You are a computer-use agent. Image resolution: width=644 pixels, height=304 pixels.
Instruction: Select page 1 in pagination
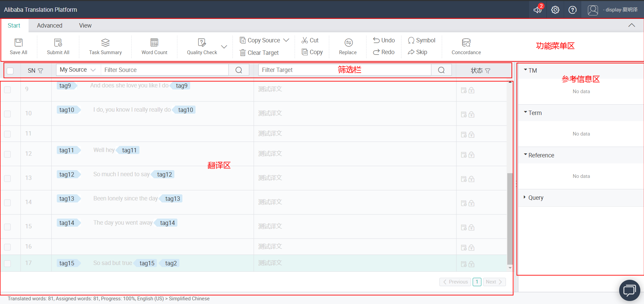pos(477,282)
